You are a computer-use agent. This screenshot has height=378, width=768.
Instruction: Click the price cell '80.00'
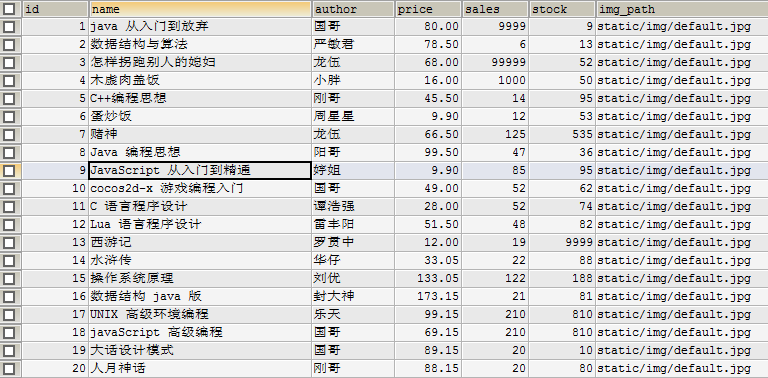coord(428,26)
